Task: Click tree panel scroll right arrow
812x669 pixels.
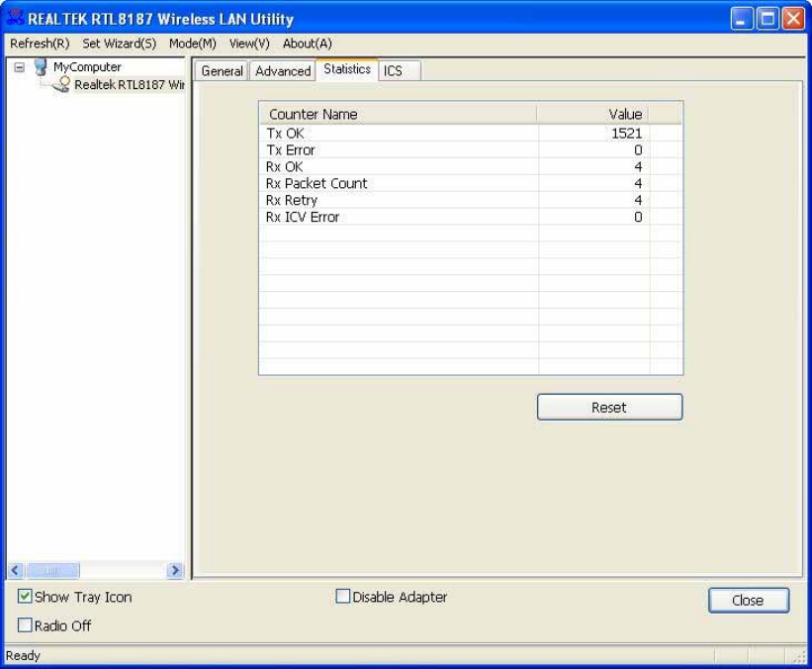Action: (x=175, y=571)
